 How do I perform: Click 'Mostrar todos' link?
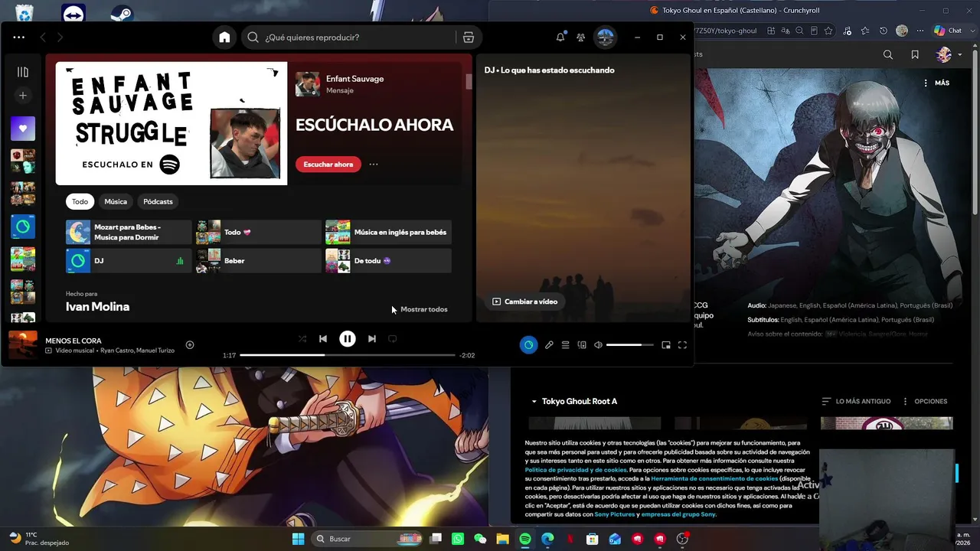click(x=424, y=309)
